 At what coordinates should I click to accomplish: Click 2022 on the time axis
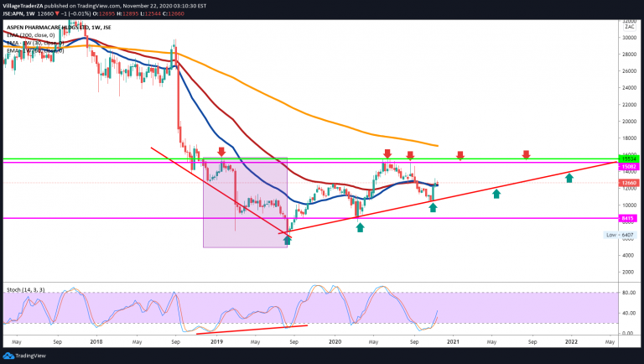coord(571,342)
